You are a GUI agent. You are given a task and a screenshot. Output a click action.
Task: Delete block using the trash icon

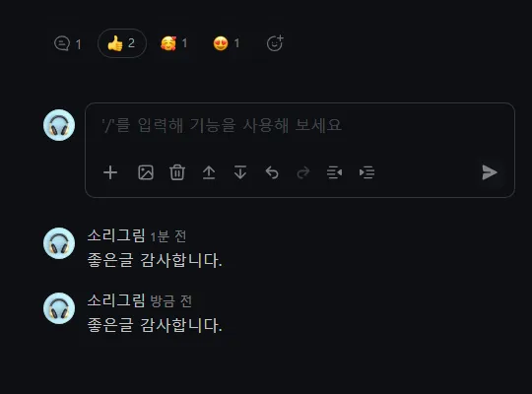pos(177,172)
